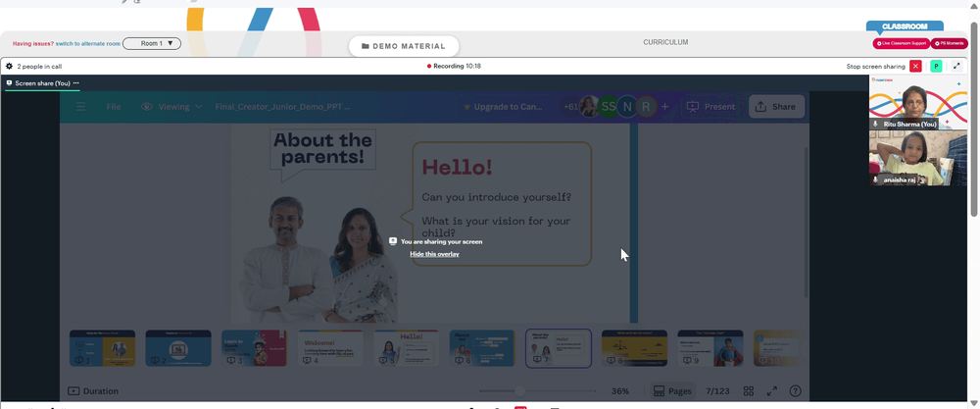Click the Recording 10:18 indicator
This screenshot has width=980, height=409.
(x=454, y=67)
